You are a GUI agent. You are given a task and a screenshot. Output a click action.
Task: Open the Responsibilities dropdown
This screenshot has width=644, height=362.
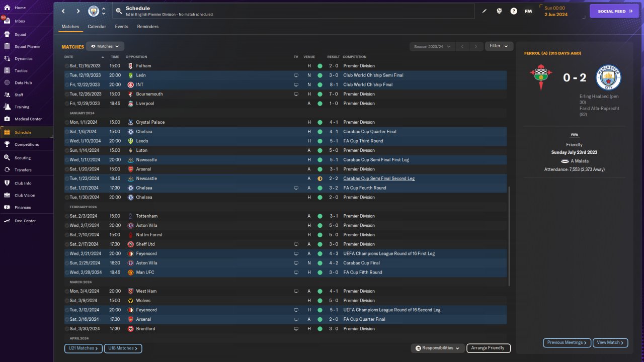438,348
